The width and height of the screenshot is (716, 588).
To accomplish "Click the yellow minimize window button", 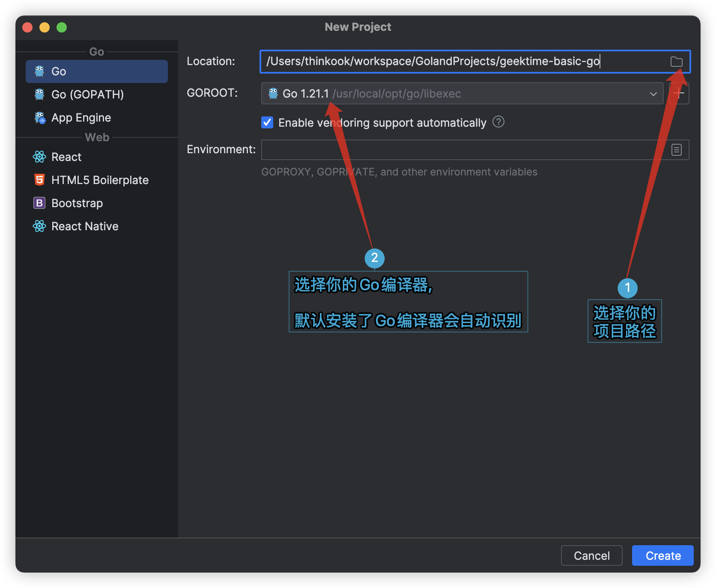I will pos(45,27).
